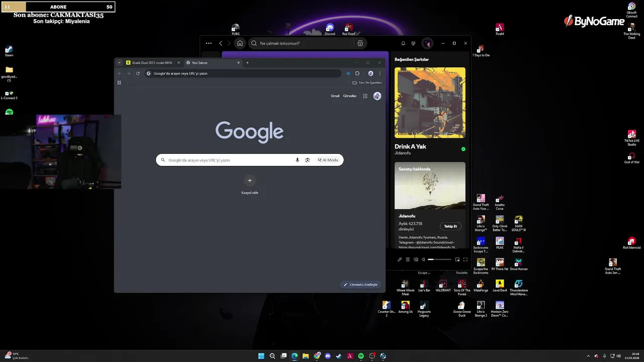Open taskbar clock showing 20:48
The width and height of the screenshot is (644, 362).
632,356
